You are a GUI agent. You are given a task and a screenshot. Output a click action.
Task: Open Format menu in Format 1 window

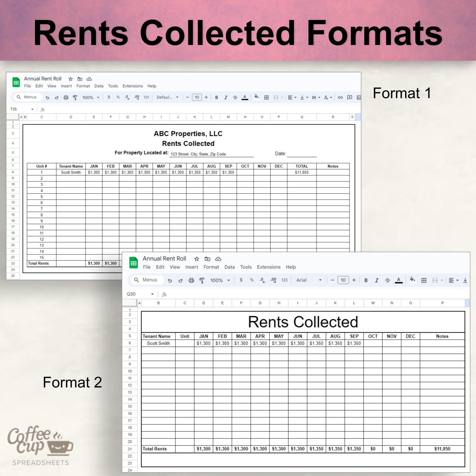83,86
